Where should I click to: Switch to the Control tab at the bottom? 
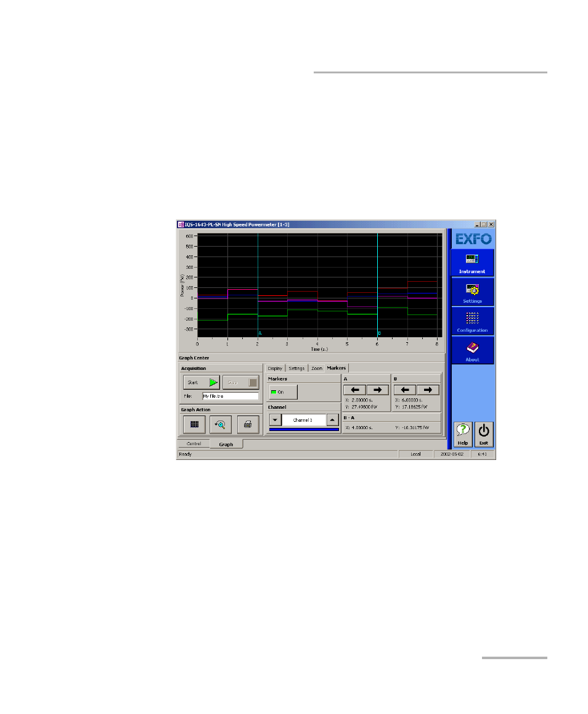(194, 443)
